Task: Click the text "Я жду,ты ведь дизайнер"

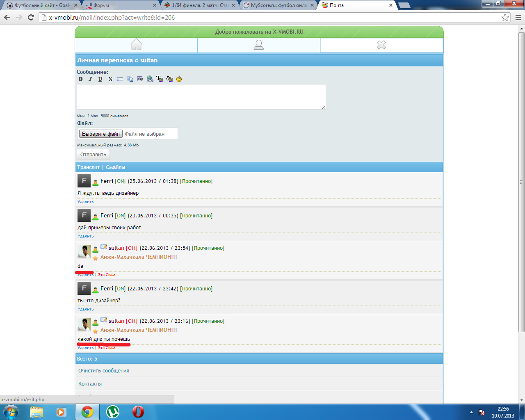Action: (x=108, y=193)
